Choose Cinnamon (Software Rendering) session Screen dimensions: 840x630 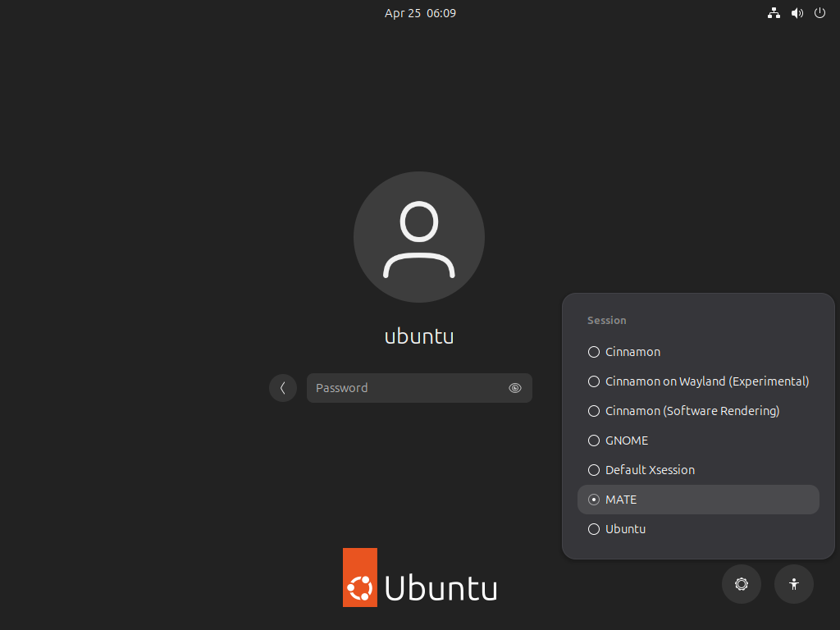pos(594,411)
